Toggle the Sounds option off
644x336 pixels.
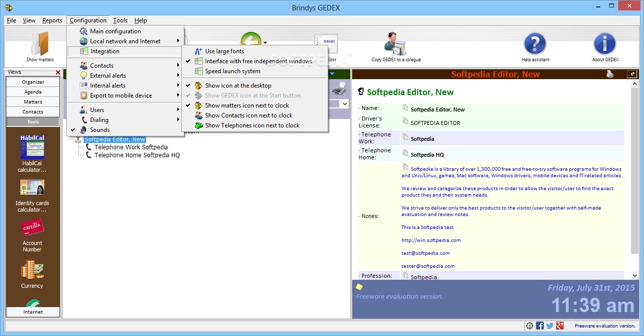point(125,130)
